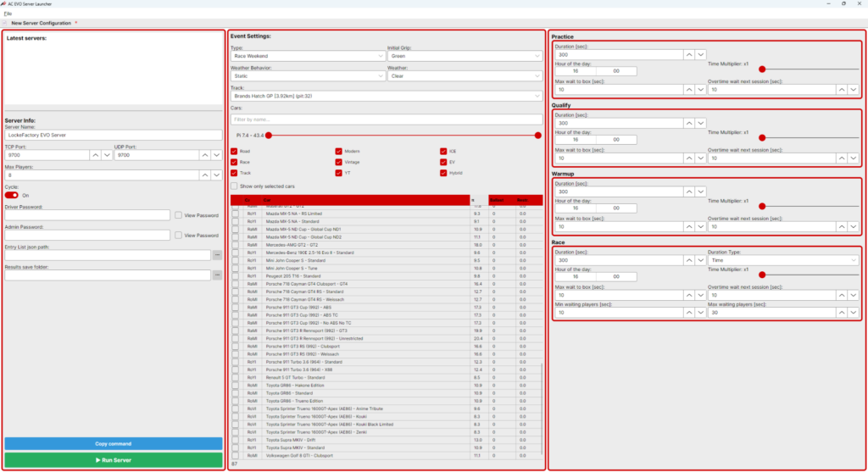Click browse button for Entry List json path
The height and width of the screenshot is (472, 868).
click(217, 255)
